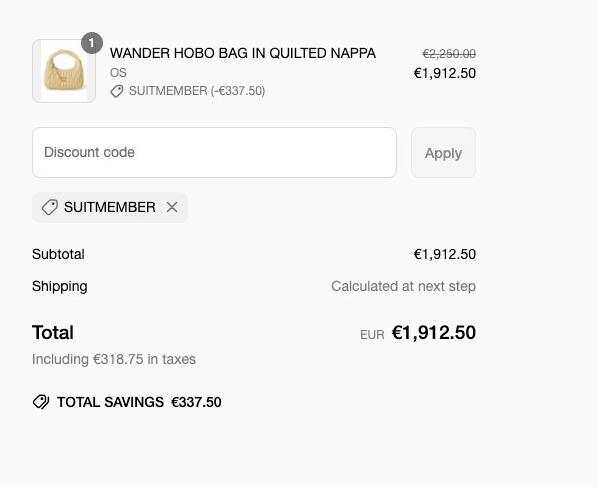Click the Total Savings tags icon
This screenshot has width=597, height=487.
(41, 402)
